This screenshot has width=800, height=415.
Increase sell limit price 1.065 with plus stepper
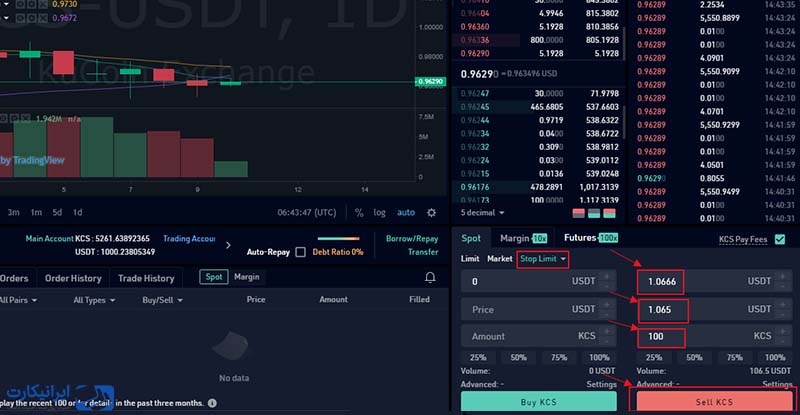tap(783, 305)
